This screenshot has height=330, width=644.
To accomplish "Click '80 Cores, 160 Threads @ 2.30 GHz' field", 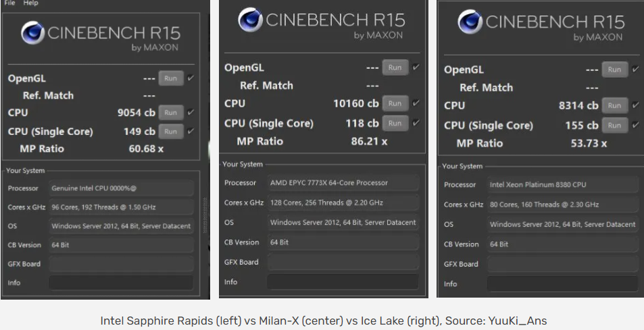I will [563, 204].
